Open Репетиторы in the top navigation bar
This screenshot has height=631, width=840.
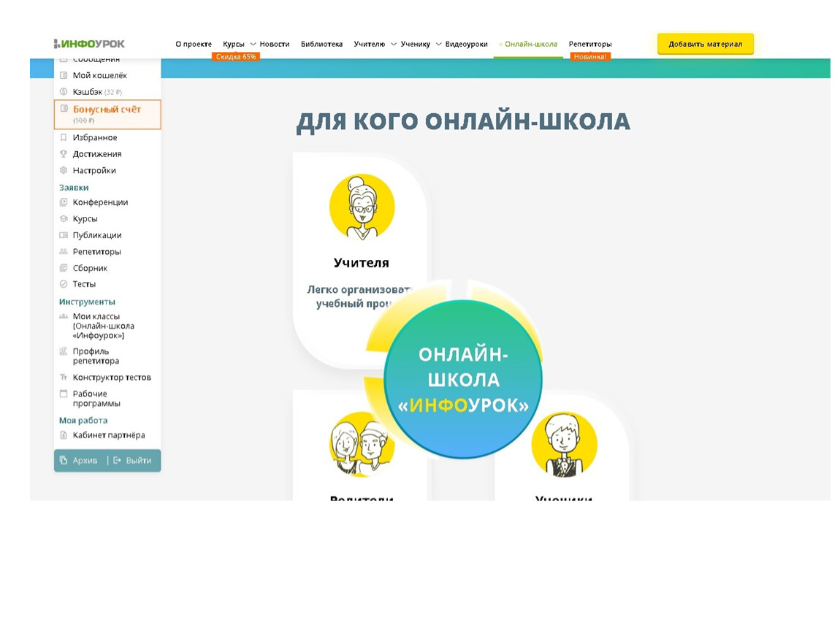point(590,44)
